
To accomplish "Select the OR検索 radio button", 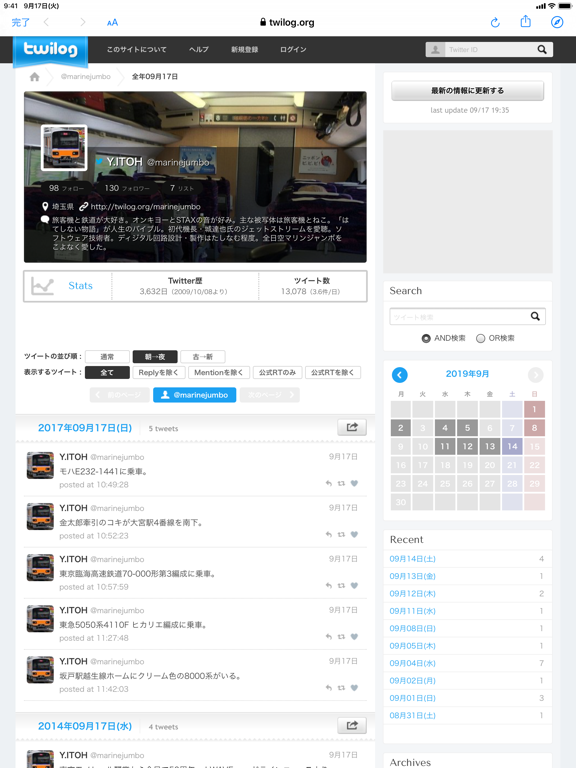I will 480,338.
